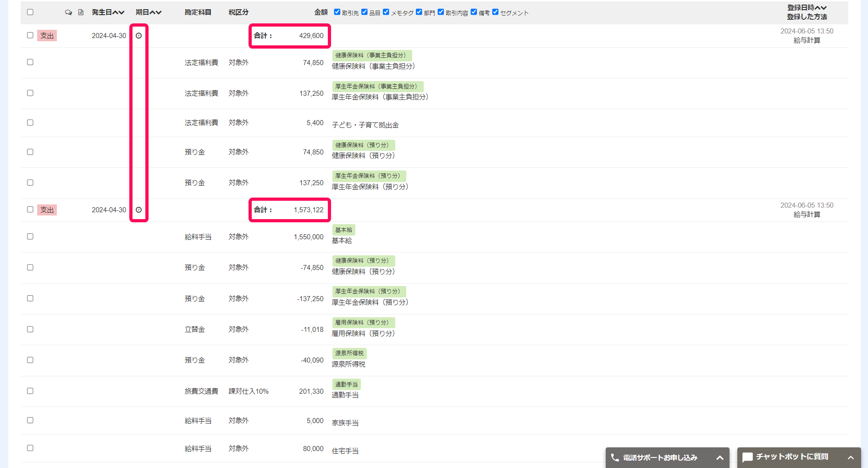
Task: Click the 基本給 green tag
Action: click(343, 230)
